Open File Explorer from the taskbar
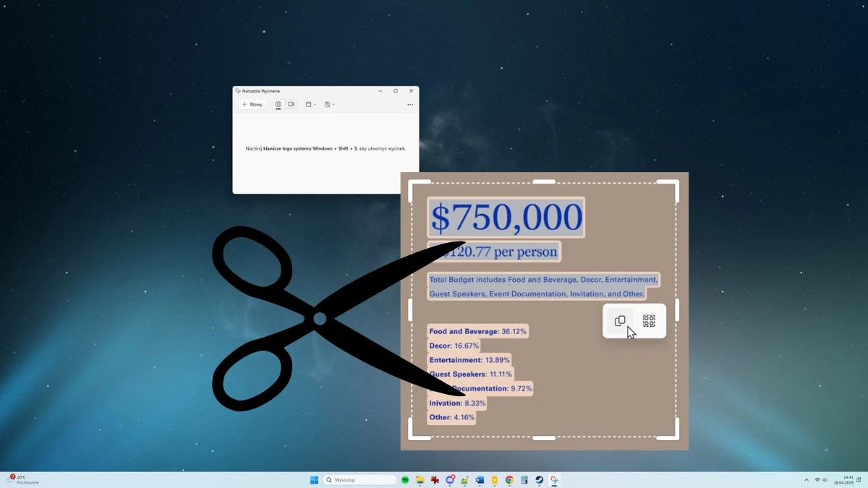The image size is (868, 488). (x=420, y=479)
